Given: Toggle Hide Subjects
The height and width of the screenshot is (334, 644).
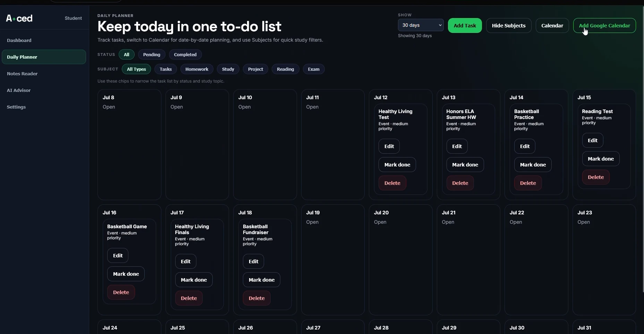Looking at the screenshot, I should pos(508,26).
